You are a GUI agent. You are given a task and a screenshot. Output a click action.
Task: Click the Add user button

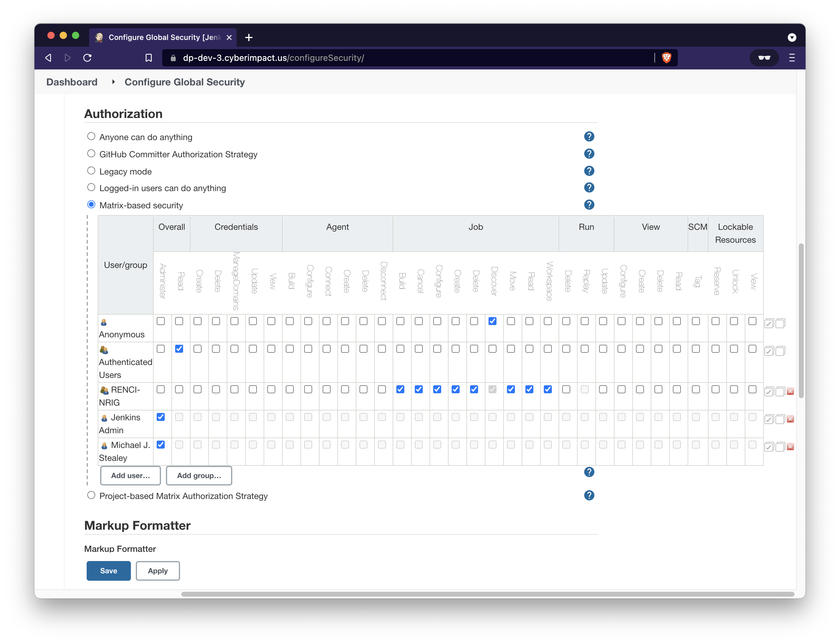pos(130,475)
